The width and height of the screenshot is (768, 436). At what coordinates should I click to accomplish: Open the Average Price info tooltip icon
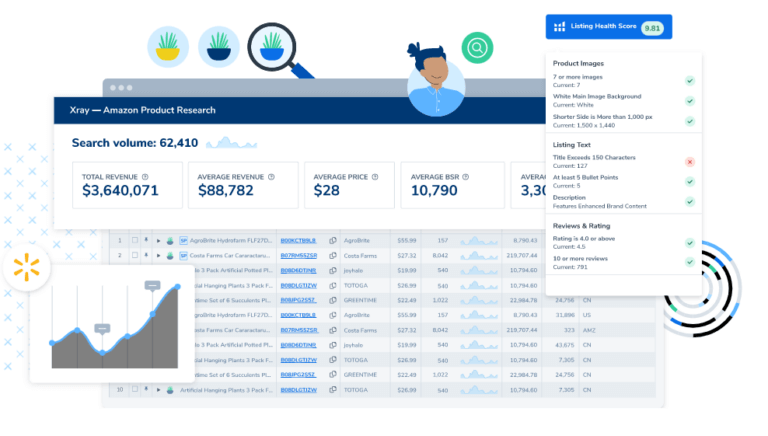375,177
